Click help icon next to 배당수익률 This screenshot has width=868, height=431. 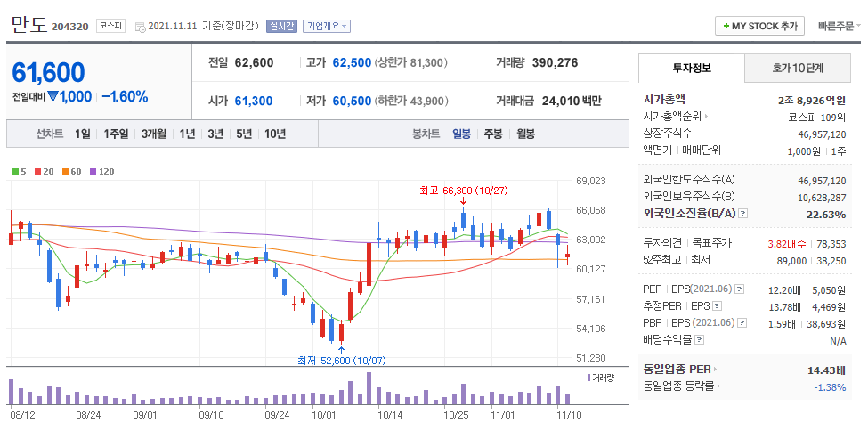[x=700, y=339]
